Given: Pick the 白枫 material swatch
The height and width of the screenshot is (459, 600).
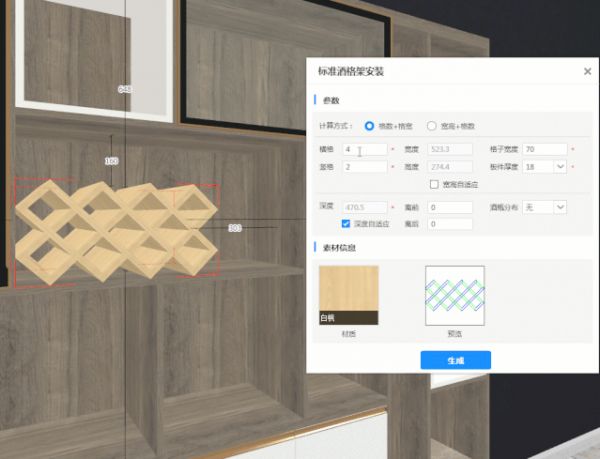Looking at the screenshot, I should (x=348, y=295).
